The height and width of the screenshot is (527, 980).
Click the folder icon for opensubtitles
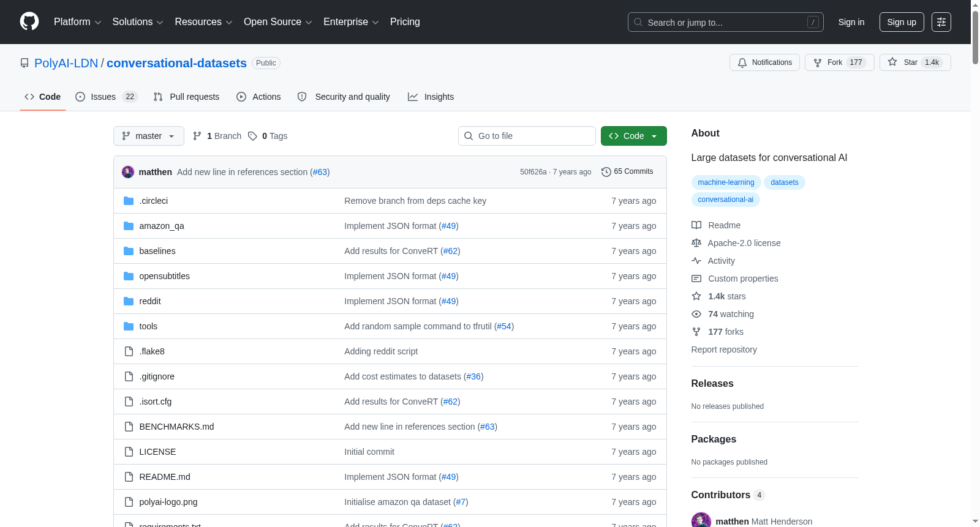(x=129, y=276)
